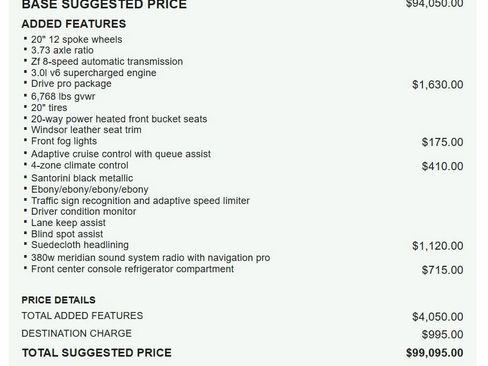The width and height of the screenshot is (488, 366).
Task: Click the 4-zone climate control item
Action: [80, 165]
